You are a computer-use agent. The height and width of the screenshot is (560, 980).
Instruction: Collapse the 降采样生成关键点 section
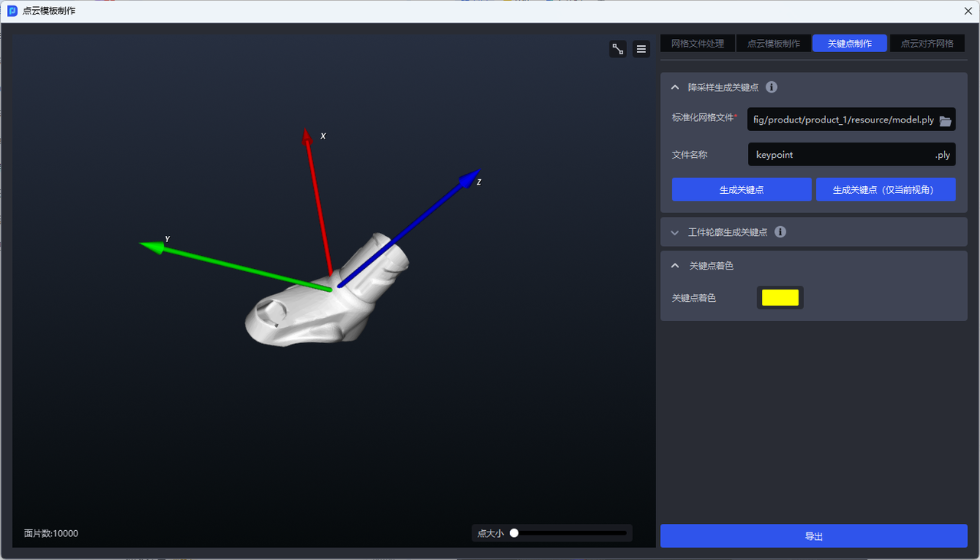(675, 87)
